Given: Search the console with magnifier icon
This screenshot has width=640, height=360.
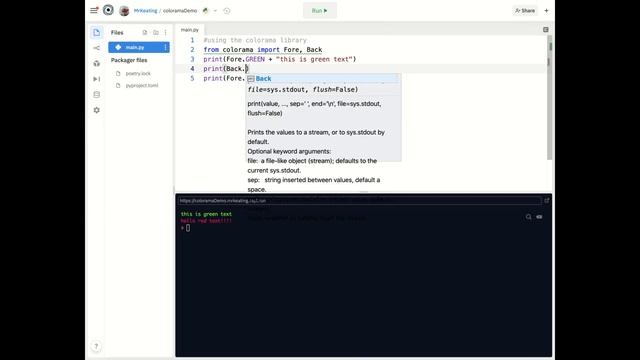Looking at the screenshot, I should coord(529,217).
